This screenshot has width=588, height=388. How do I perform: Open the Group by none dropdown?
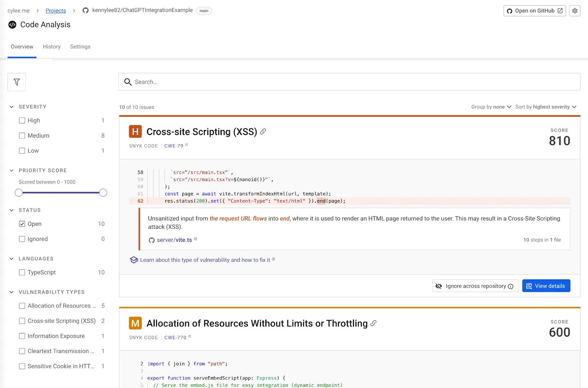[x=491, y=107]
